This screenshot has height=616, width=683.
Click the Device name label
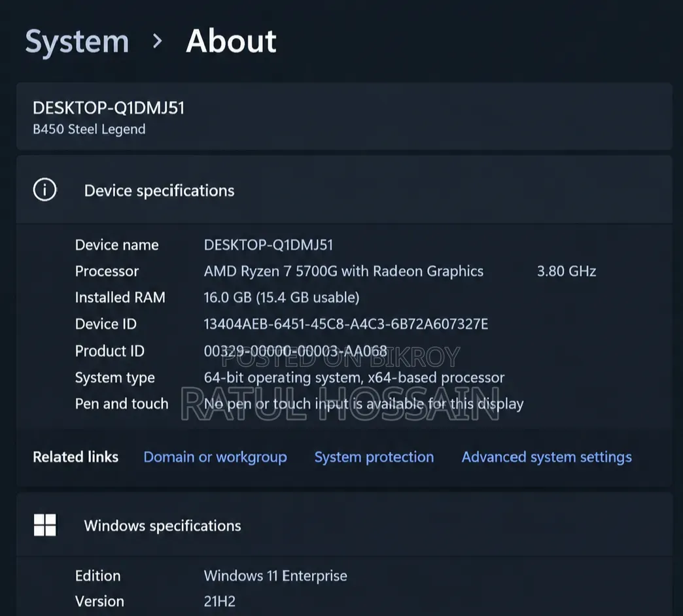tap(116, 245)
